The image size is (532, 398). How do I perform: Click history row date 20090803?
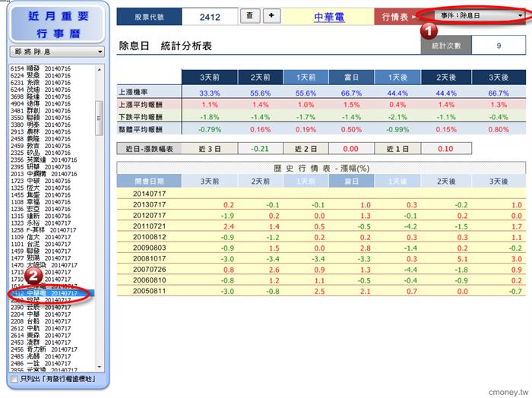pos(149,248)
